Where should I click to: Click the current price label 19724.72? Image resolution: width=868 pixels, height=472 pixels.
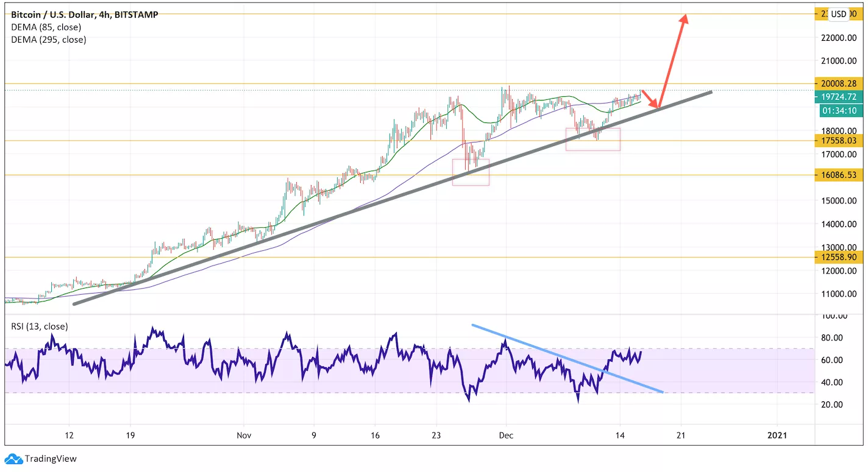click(x=838, y=97)
